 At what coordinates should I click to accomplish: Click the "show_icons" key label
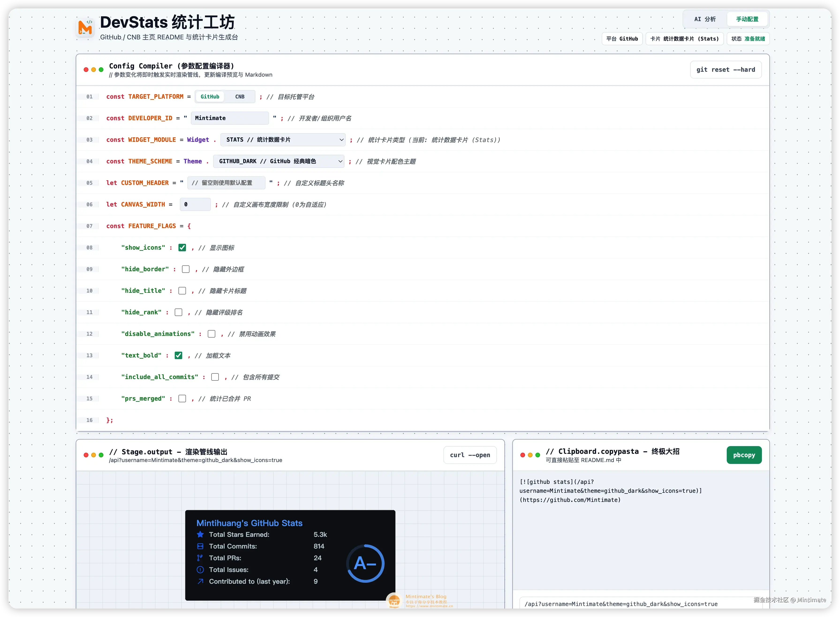143,248
